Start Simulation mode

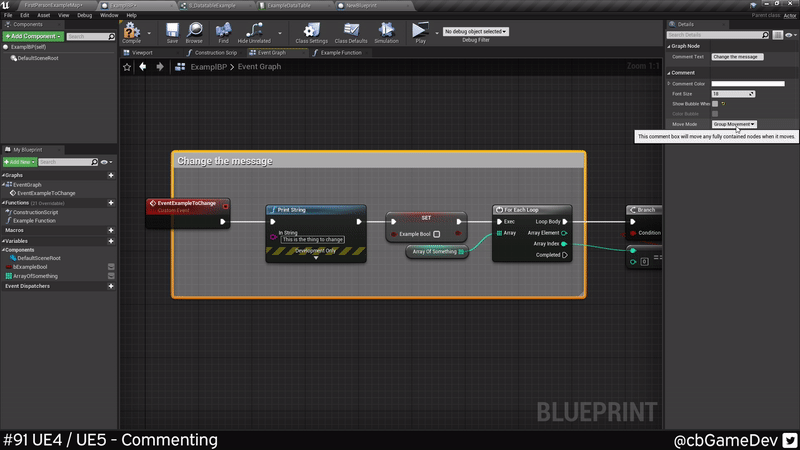tap(386, 33)
